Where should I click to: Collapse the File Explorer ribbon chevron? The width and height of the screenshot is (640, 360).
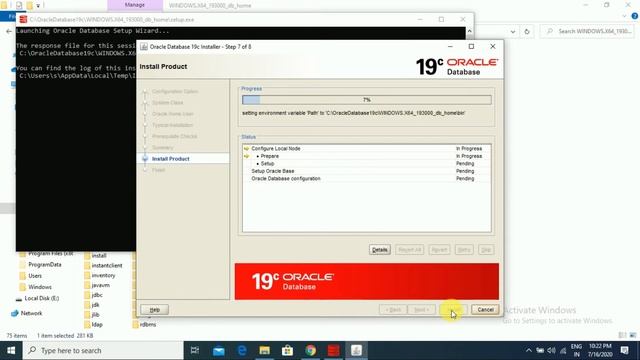tap(624, 16)
